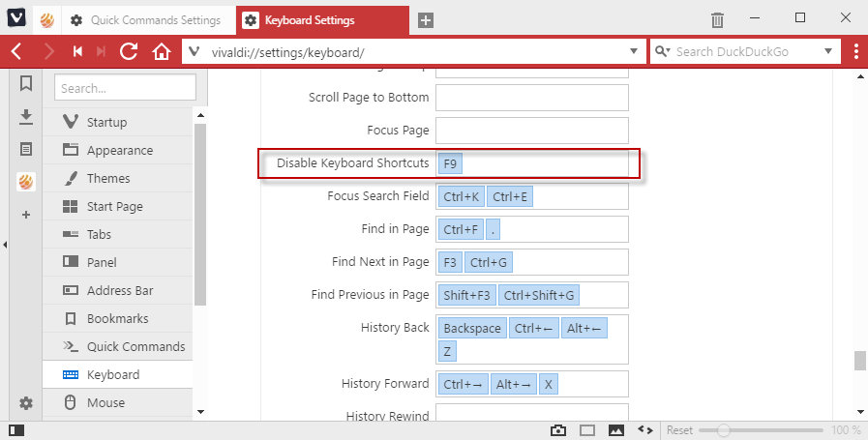Image resolution: width=868 pixels, height=440 pixels.
Task: Open the Notes panel icon
Action: [26, 149]
